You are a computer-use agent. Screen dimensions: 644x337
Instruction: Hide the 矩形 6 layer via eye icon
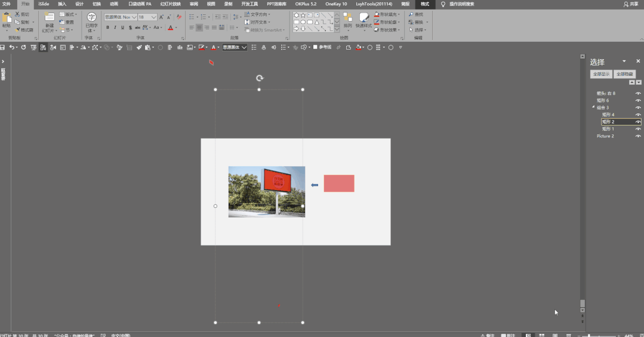point(638,100)
